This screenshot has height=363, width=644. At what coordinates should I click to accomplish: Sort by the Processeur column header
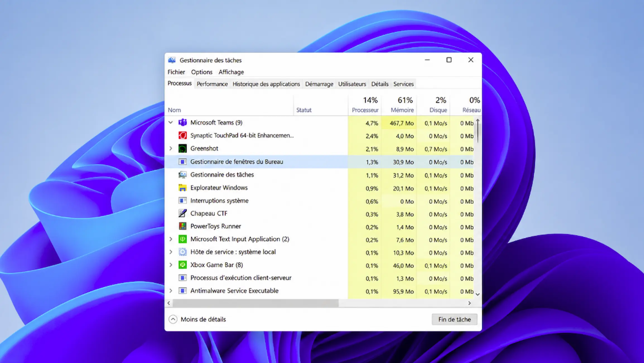pyautogui.click(x=365, y=105)
